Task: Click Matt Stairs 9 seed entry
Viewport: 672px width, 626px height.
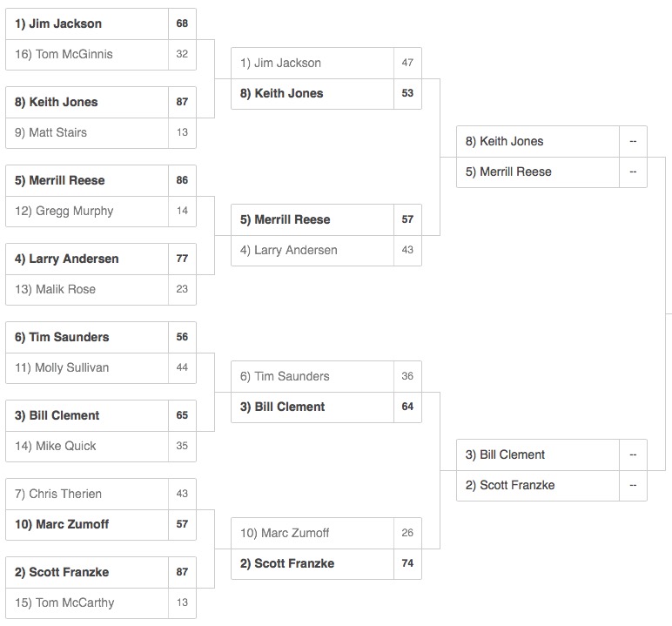Action: (x=101, y=133)
